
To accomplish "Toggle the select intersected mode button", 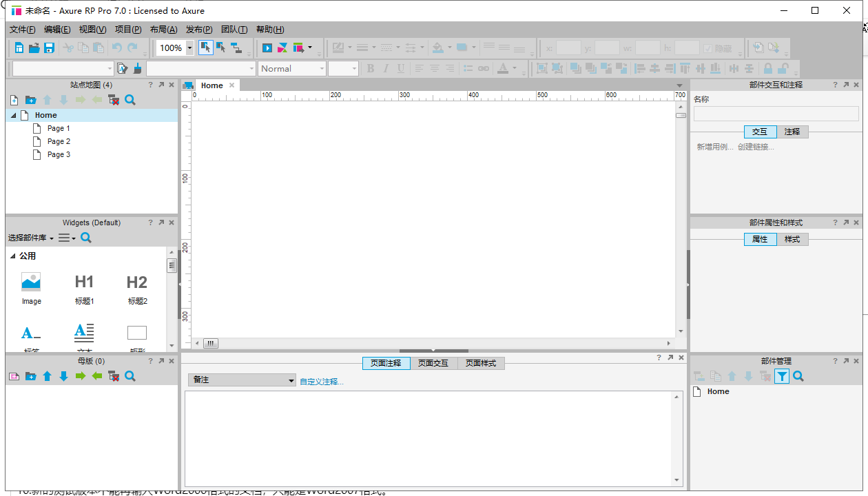I will 205,48.
